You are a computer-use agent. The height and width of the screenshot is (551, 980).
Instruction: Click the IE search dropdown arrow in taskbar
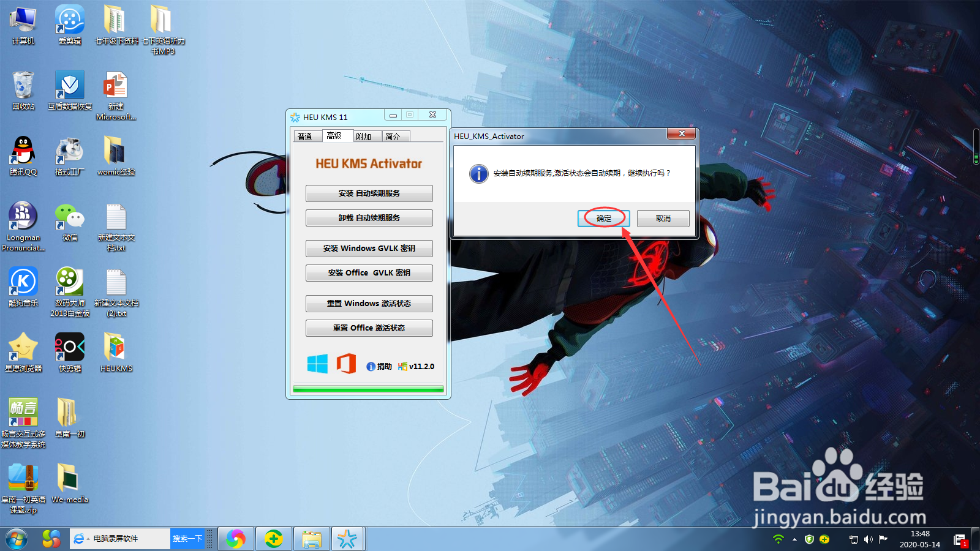(x=88, y=539)
